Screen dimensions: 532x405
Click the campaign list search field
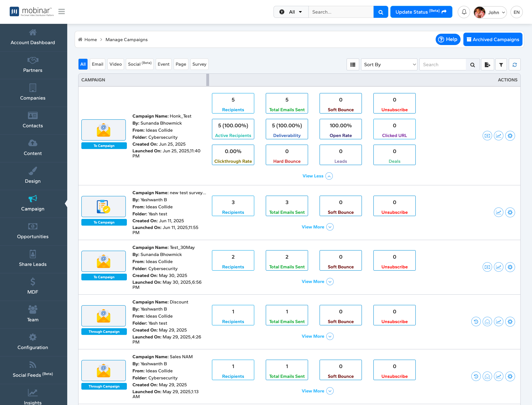point(443,65)
